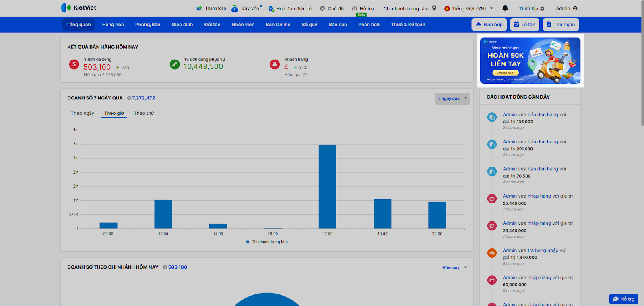Click the 17:00 revenue bar
The height and width of the screenshot is (306, 644).
(x=327, y=186)
